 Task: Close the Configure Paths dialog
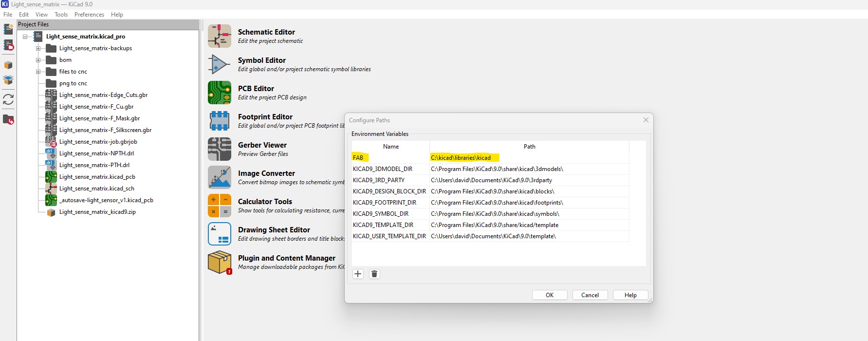(646, 120)
